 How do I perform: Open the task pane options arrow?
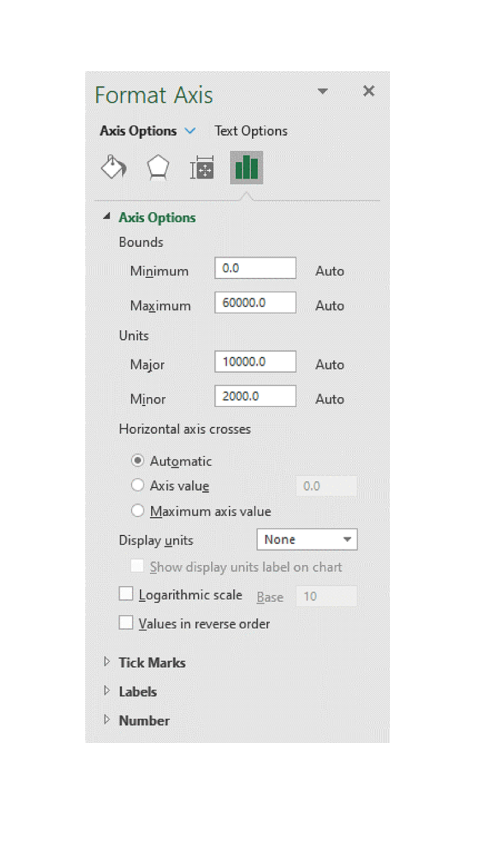pyautogui.click(x=323, y=91)
